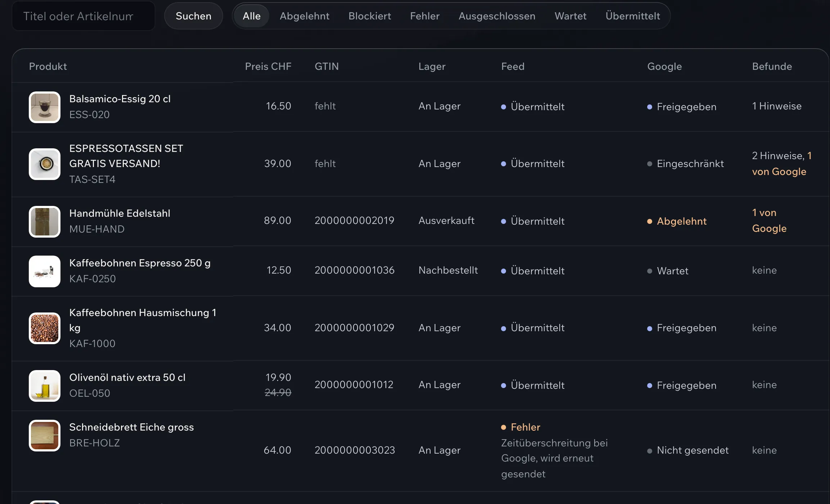Open the Olivenöl nativ extra thumbnail
Screen dimensions: 830x504
point(45,386)
